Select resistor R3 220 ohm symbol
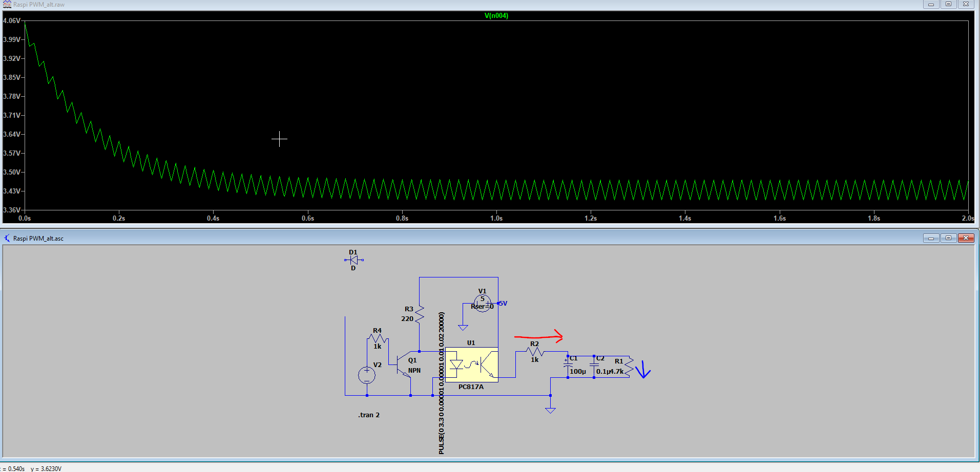 click(x=420, y=314)
